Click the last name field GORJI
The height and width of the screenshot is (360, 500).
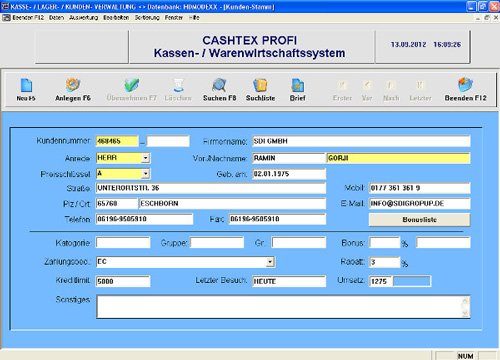[x=398, y=158]
